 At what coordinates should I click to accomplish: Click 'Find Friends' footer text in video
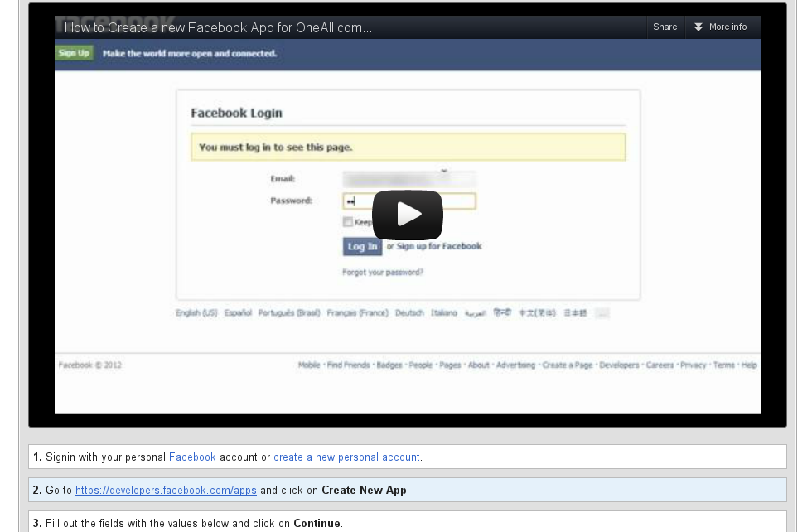point(349,365)
